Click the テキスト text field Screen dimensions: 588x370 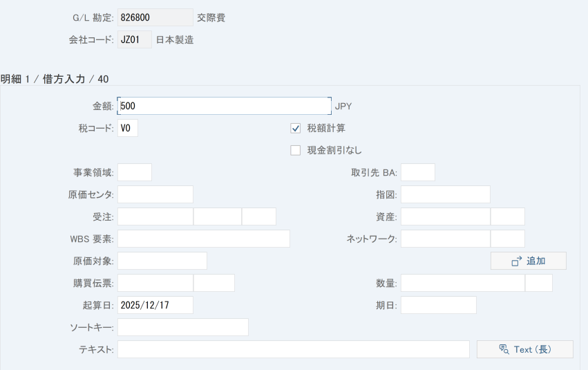tap(294, 349)
